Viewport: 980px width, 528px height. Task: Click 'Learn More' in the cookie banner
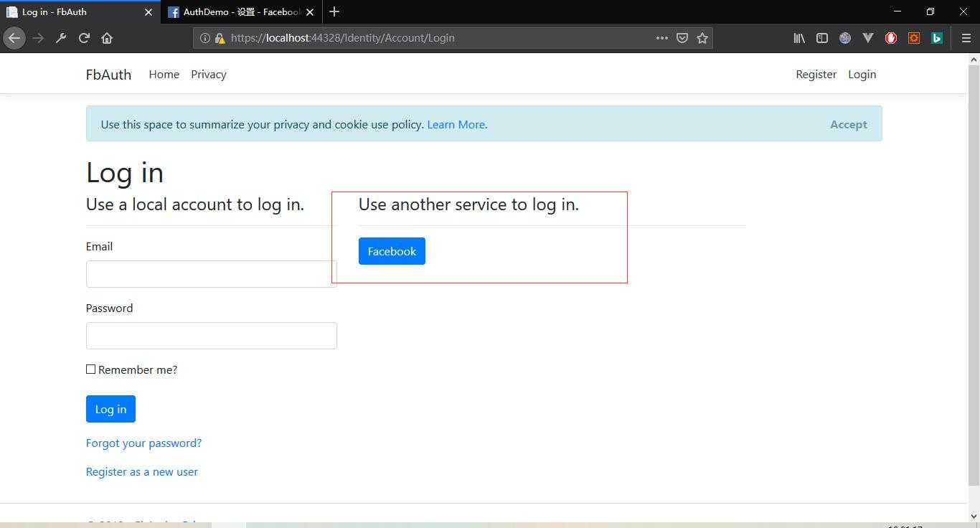point(456,124)
